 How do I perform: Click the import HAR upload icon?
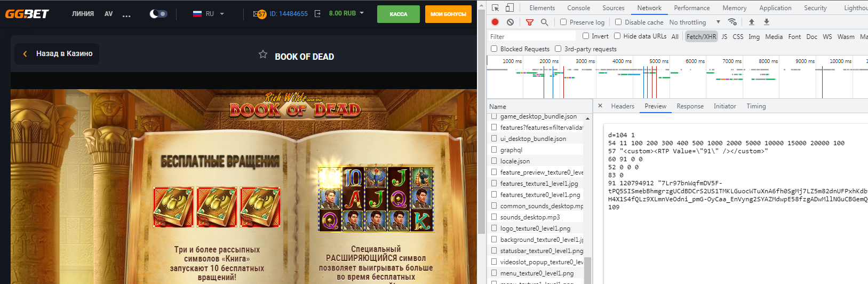coord(752,22)
